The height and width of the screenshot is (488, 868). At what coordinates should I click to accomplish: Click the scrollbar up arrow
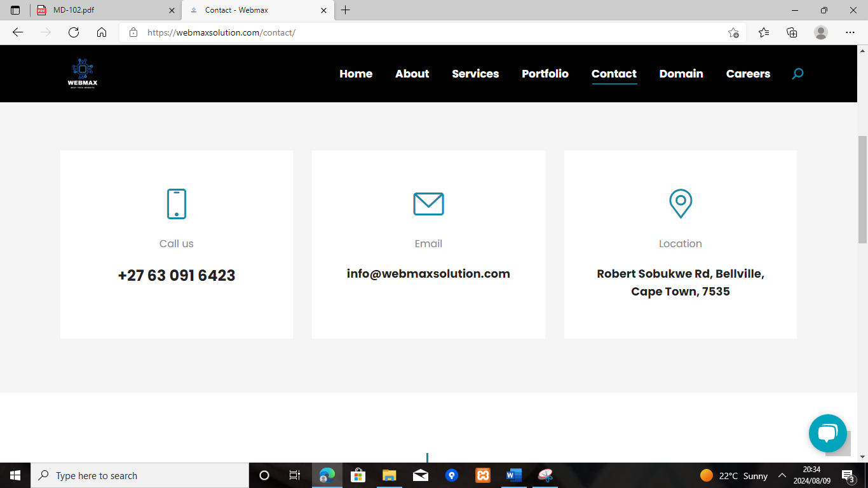[x=862, y=50]
